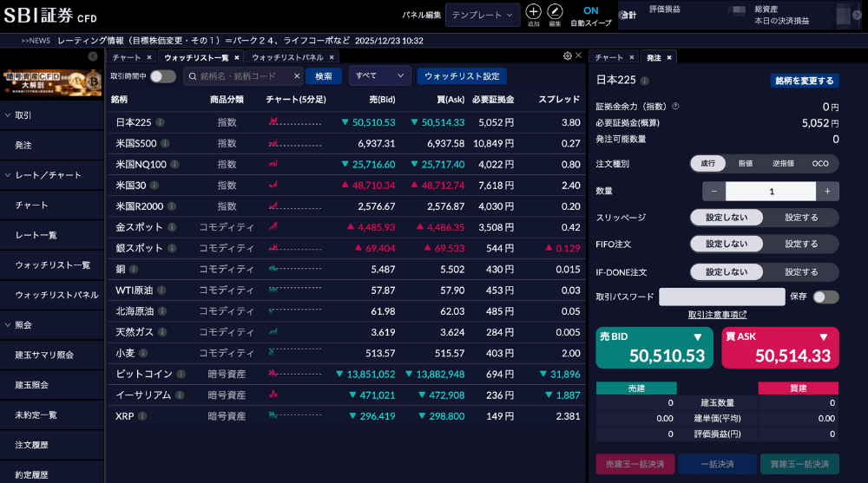Toggle the 保存 password switch
Image resolution: width=868 pixels, height=483 pixels.
point(825,297)
